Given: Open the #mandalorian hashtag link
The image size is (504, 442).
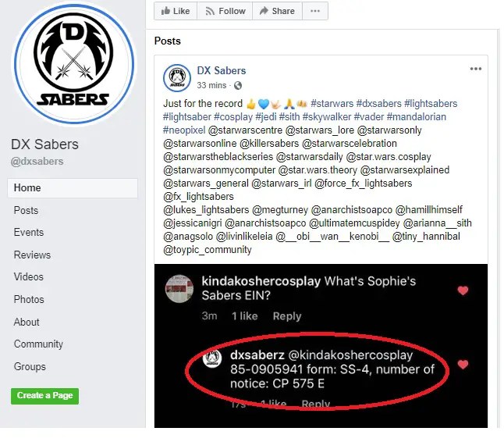Looking at the screenshot, I should (417, 117).
